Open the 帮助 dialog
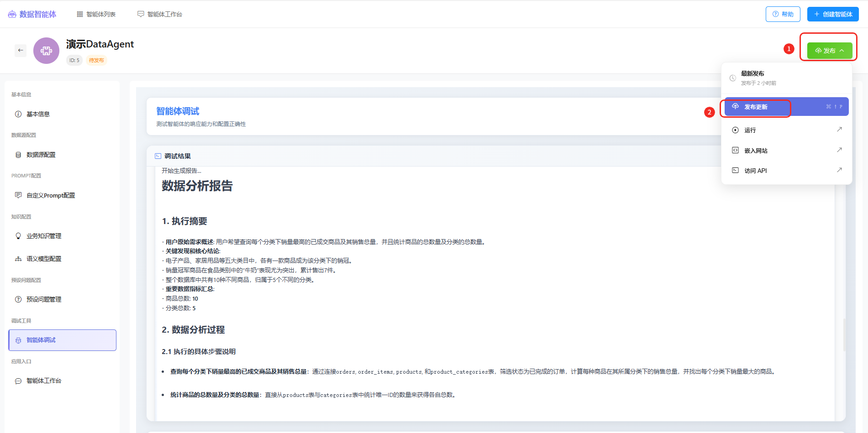The width and height of the screenshot is (868, 433). click(783, 14)
